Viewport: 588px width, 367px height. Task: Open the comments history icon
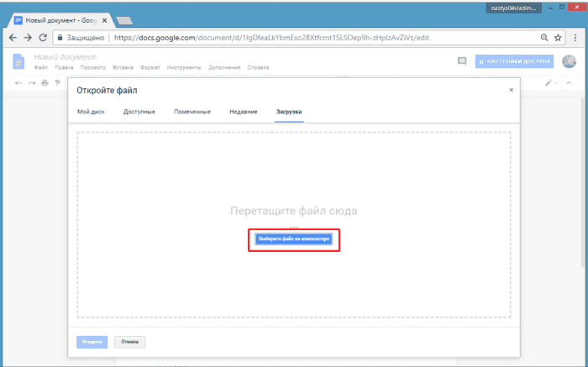click(461, 61)
